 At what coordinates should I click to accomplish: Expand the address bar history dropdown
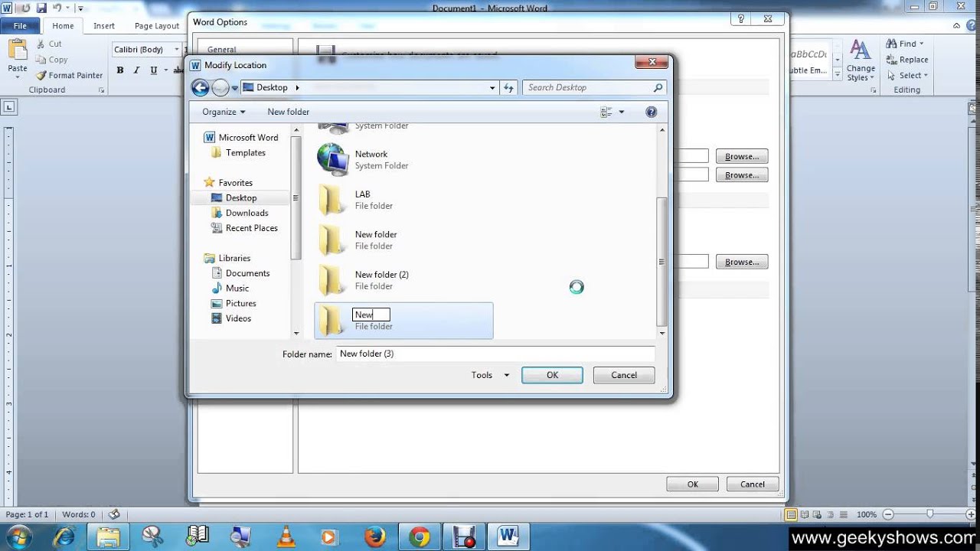(492, 88)
